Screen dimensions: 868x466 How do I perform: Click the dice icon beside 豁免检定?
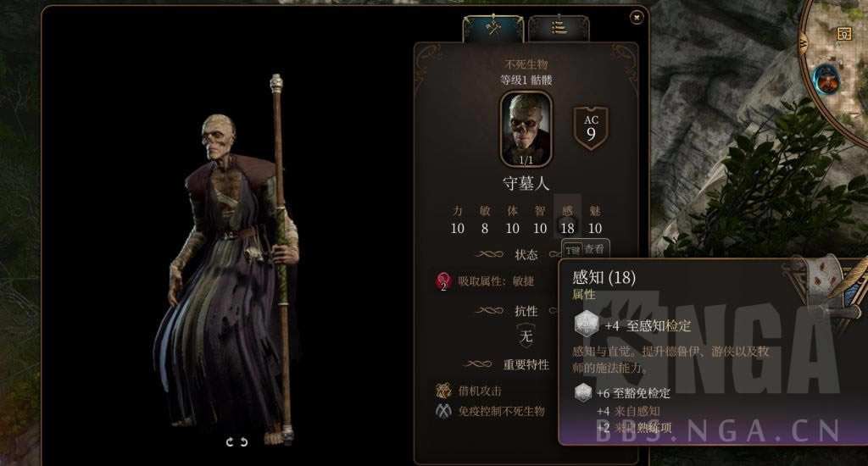click(x=583, y=392)
